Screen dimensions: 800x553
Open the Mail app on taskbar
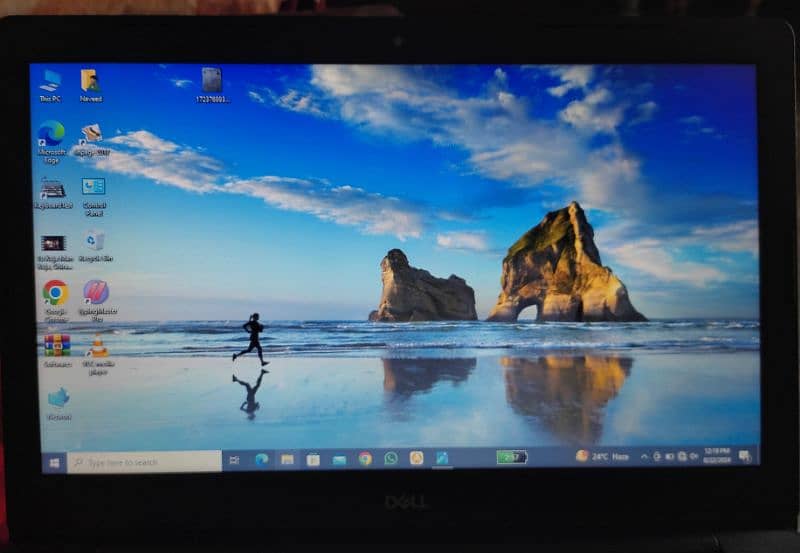(x=339, y=460)
